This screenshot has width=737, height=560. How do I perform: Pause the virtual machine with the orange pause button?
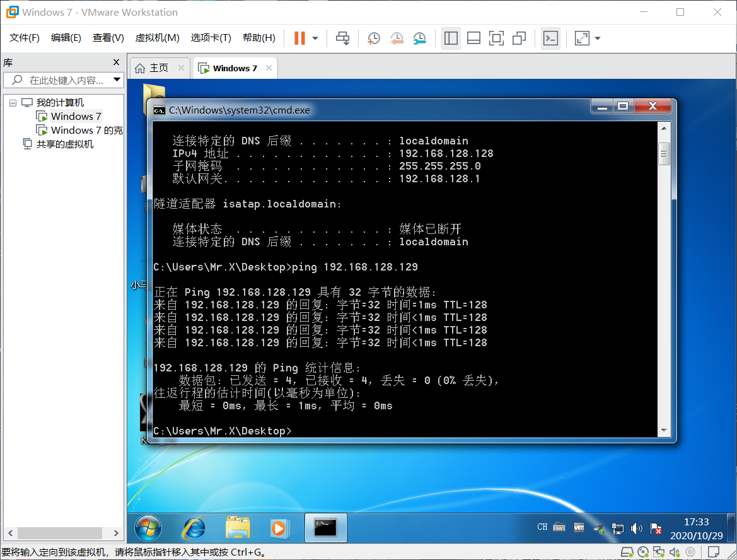point(299,38)
